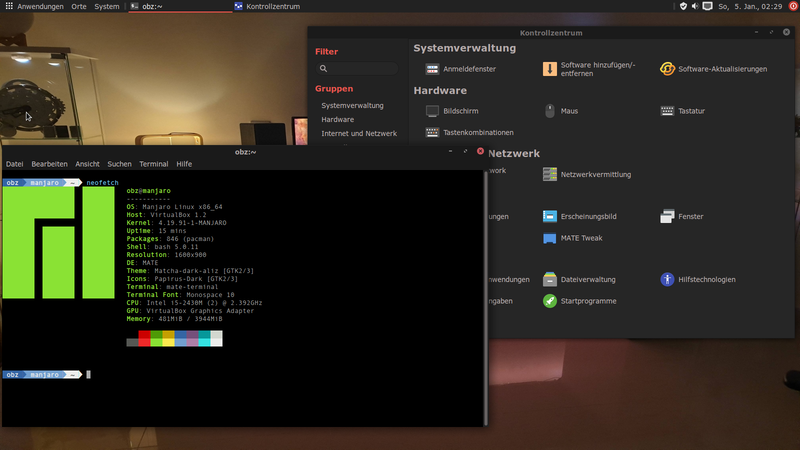
Task: Open the Anwendungen panel menu
Action: coord(40,6)
